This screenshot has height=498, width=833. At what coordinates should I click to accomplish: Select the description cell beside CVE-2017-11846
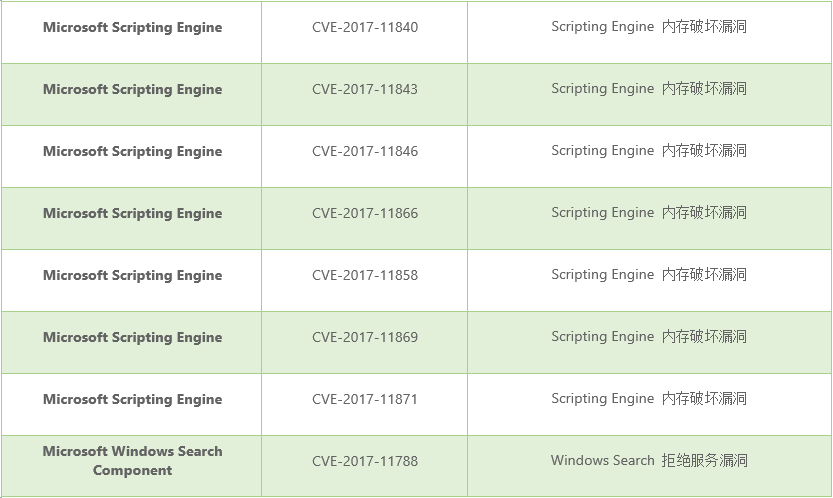(x=648, y=151)
